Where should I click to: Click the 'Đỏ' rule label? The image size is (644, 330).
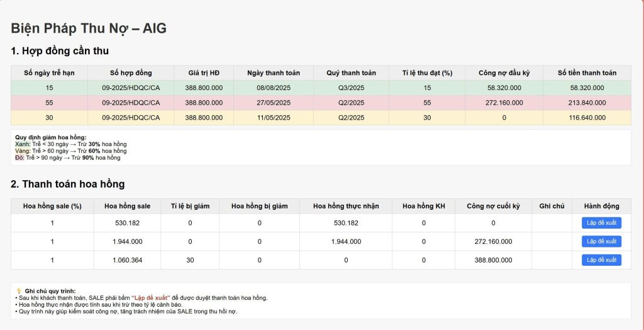19,157
